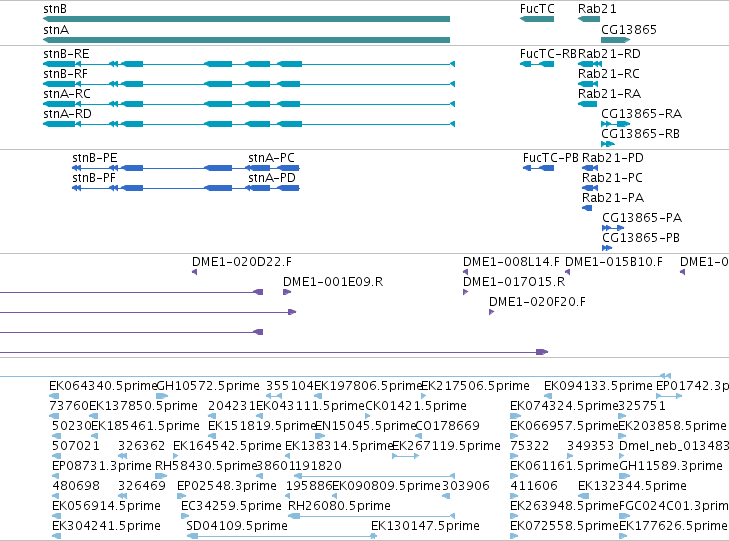Select the EK151819.5prime EST label
Image resolution: width=729 pixels, height=541 pixels.
point(262,426)
